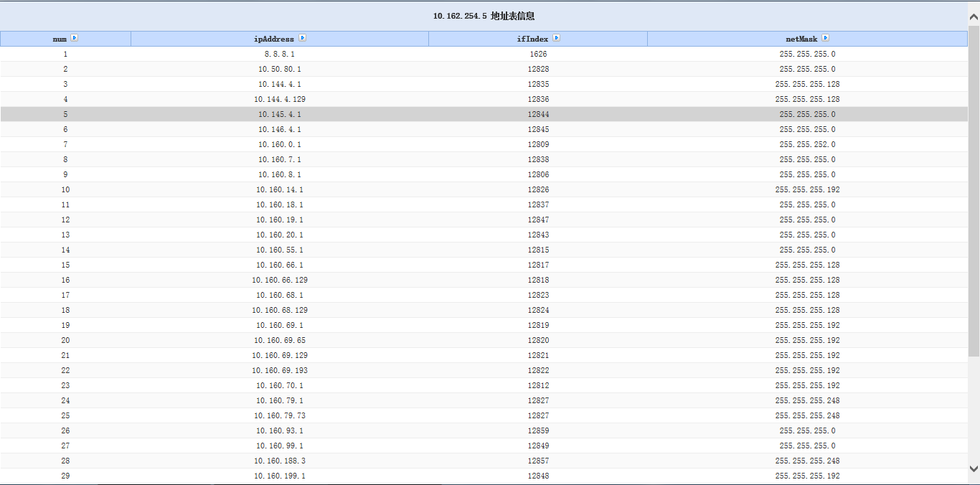Select the 10.160.69.1 address cell
The image size is (980, 485).
pos(280,325)
